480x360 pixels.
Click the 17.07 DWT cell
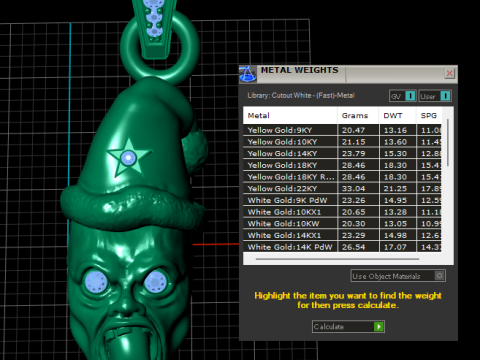[397, 247]
